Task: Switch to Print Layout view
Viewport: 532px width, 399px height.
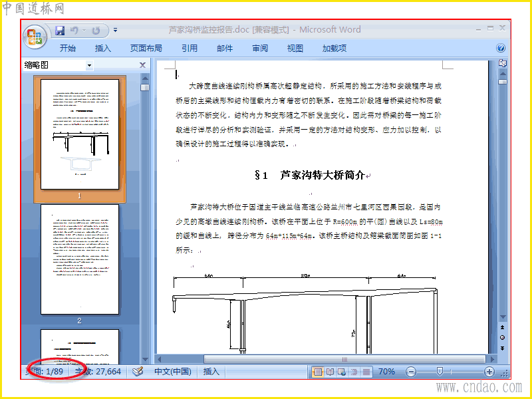Action: tap(318, 372)
